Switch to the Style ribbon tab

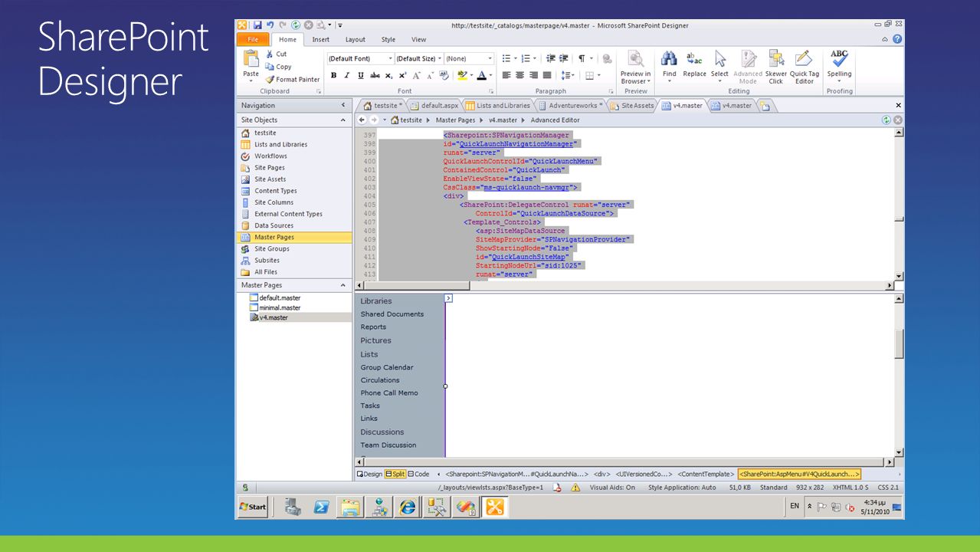[x=388, y=40]
